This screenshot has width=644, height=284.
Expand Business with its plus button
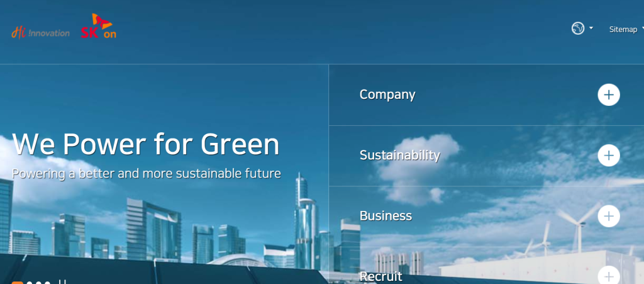[609, 216]
